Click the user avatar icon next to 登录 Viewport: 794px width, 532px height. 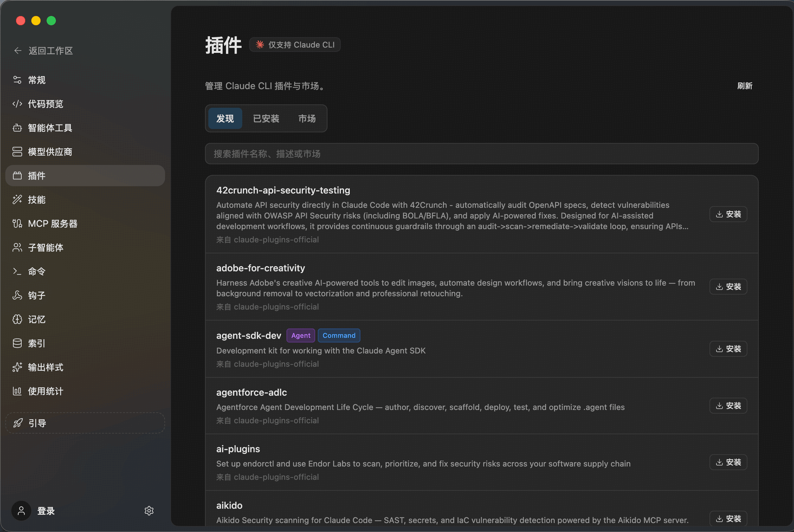pyautogui.click(x=21, y=511)
